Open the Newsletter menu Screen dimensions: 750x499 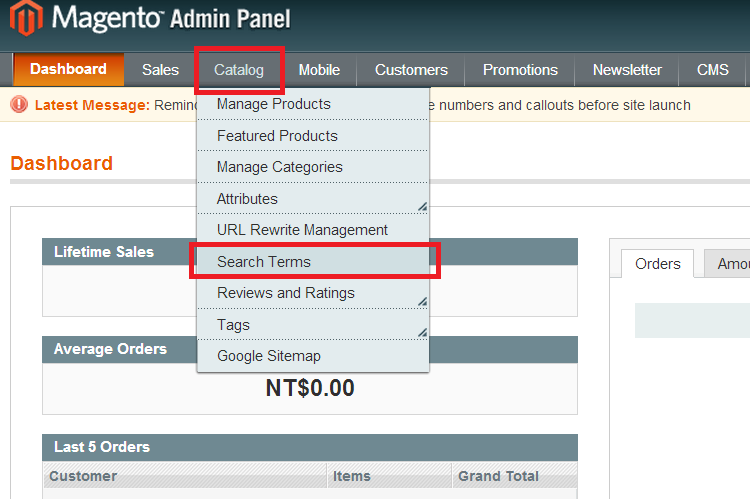[627, 70]
